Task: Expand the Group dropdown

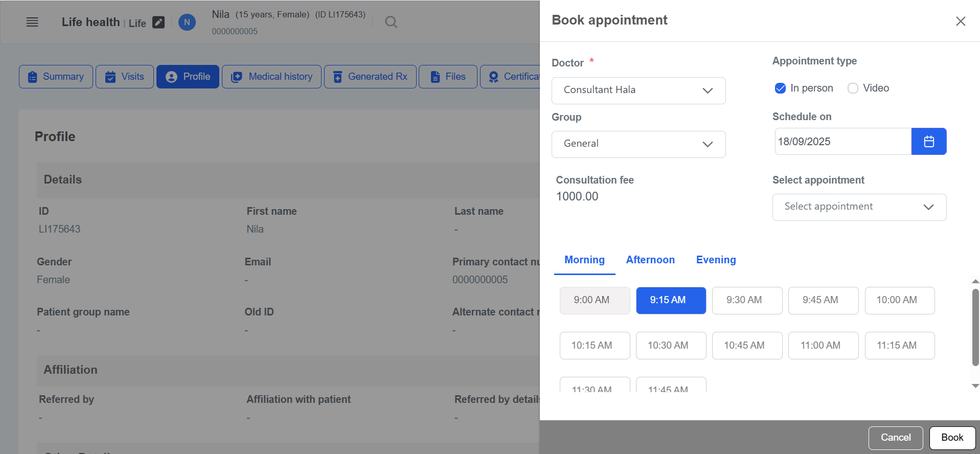Action: [x=639, y=144]
